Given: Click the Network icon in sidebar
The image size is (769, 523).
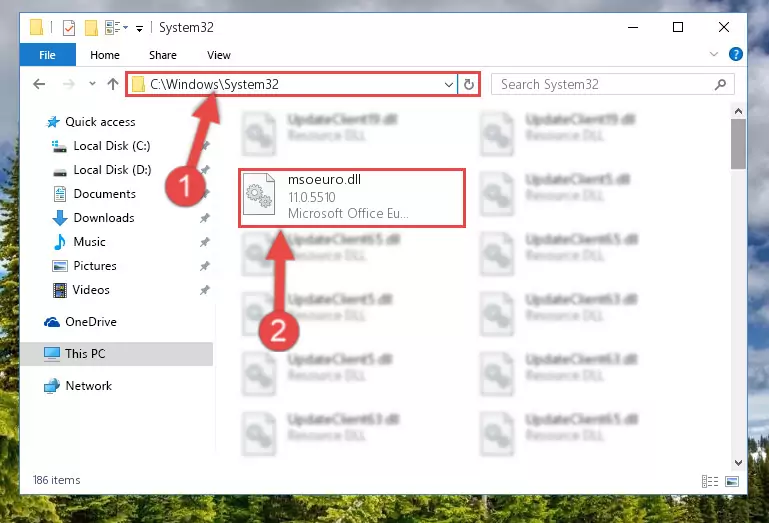Looking at the screenshot, I should click(x=52, y=386).
